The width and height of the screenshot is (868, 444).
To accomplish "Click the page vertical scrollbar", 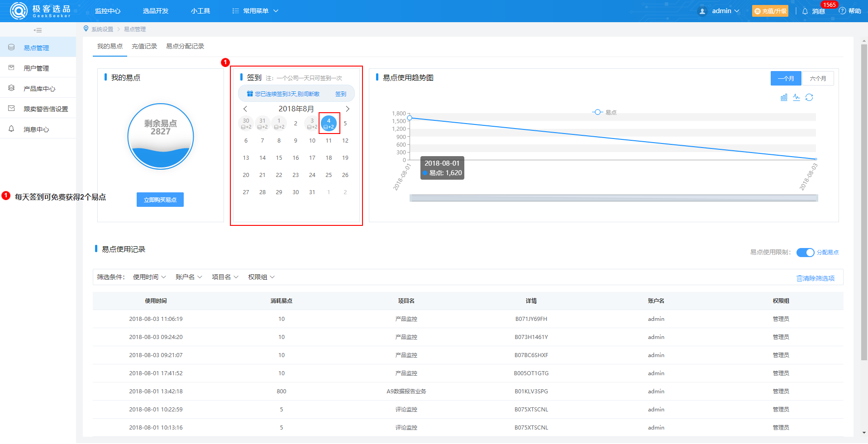I will (x=864, y=202).
